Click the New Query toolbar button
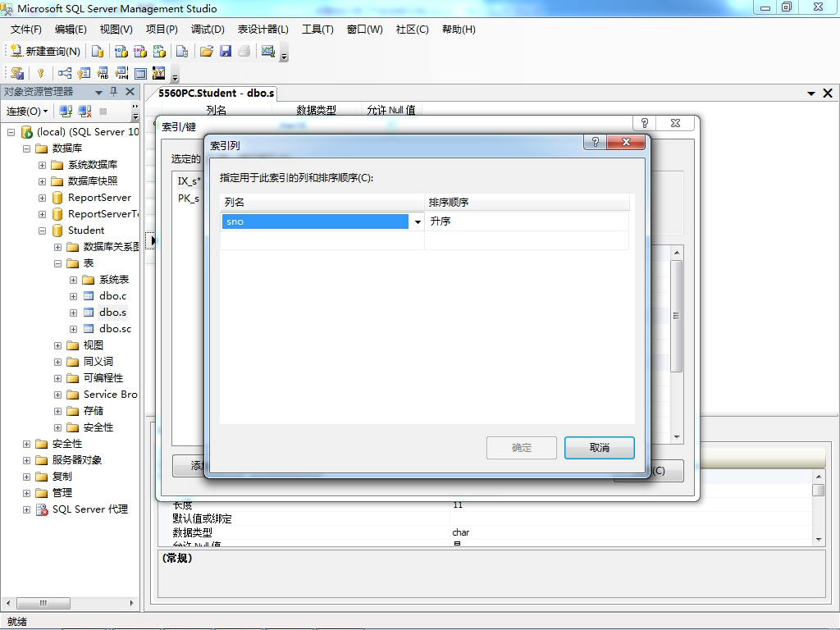Screen dimensions: 840x630 click(x=45, y=51)
